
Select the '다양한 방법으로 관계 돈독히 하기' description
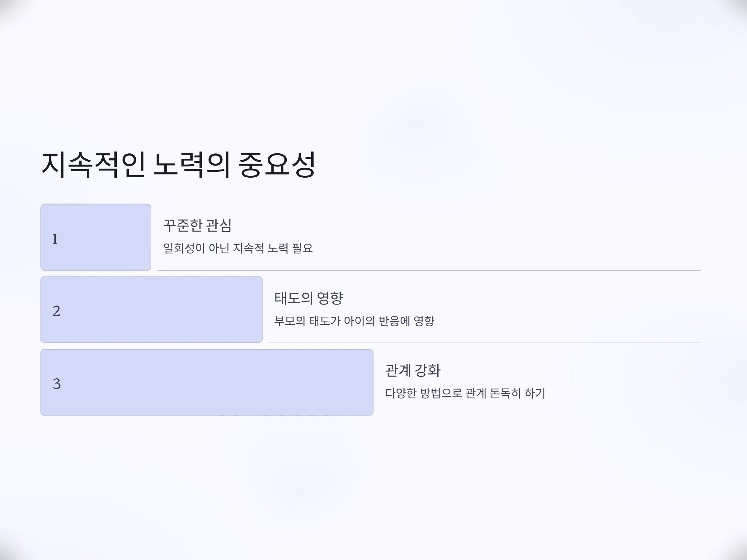465,393
